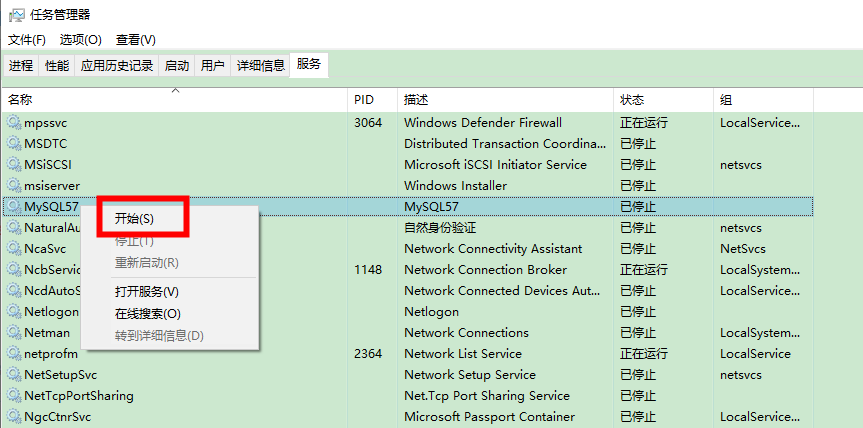Open the 选项(O) menu

pos(81,40)
